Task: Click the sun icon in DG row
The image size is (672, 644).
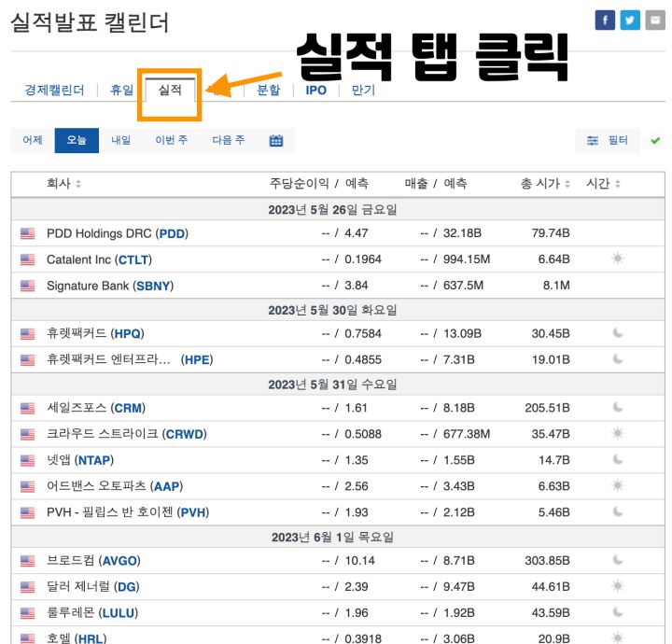Action: tap(618, 586)
